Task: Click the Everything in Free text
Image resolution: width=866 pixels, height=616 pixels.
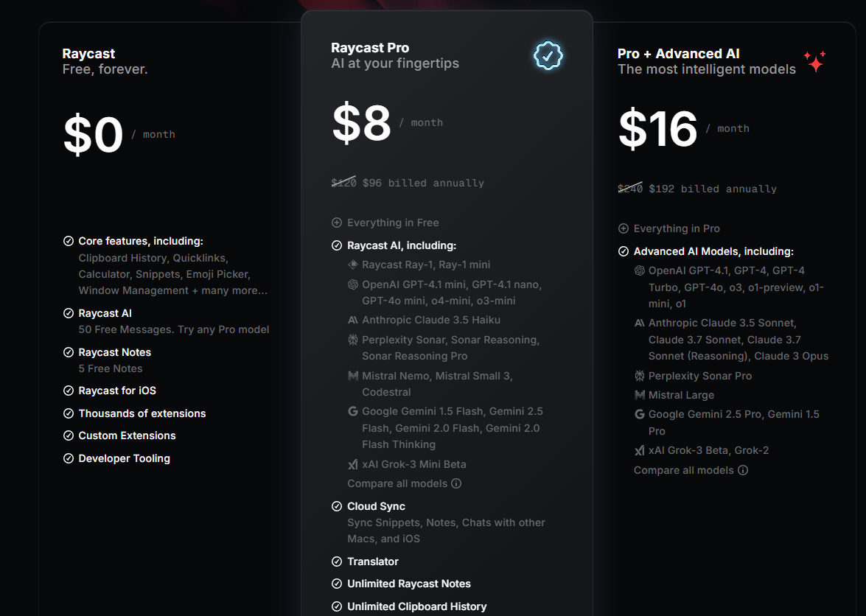Action: point(393,223)
